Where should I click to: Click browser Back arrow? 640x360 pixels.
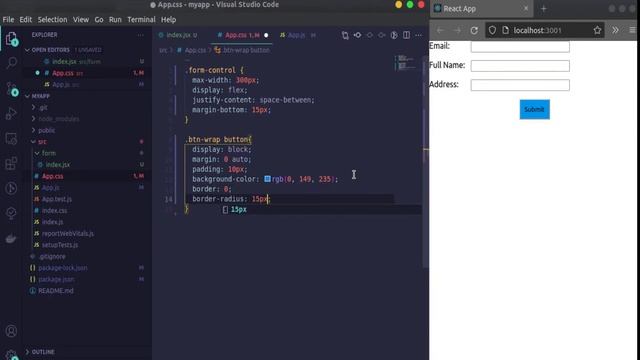pyautogui.click(x=440, y=30)
